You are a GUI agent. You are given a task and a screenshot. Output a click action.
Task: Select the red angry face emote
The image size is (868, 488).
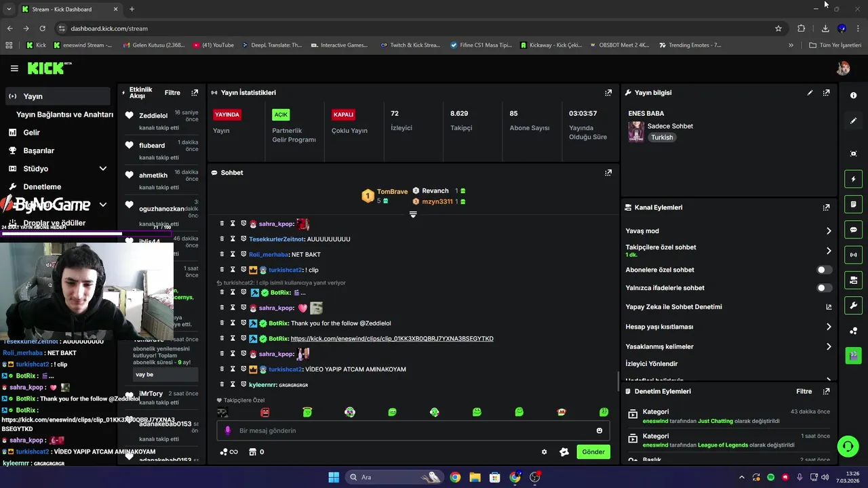pos(265,412)
